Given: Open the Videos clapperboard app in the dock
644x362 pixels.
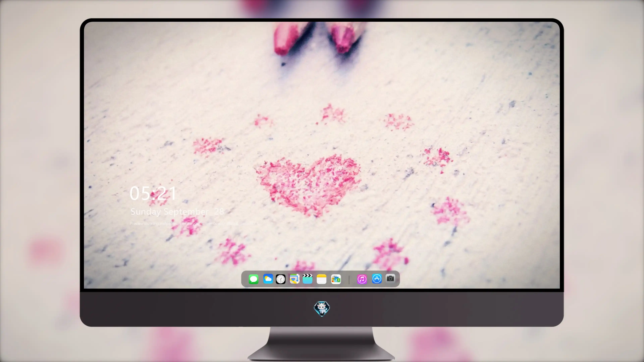Looking at the screenshot, I should [x=308, y=279].
